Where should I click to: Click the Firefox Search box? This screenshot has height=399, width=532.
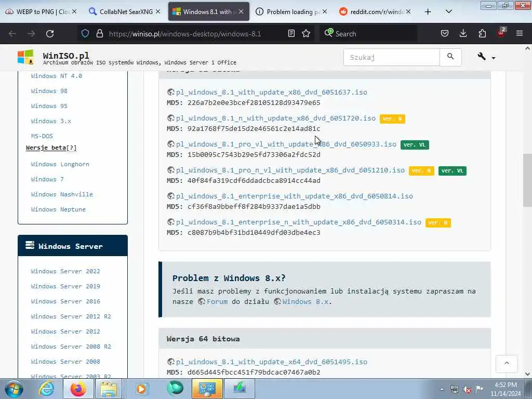point(369,34)
